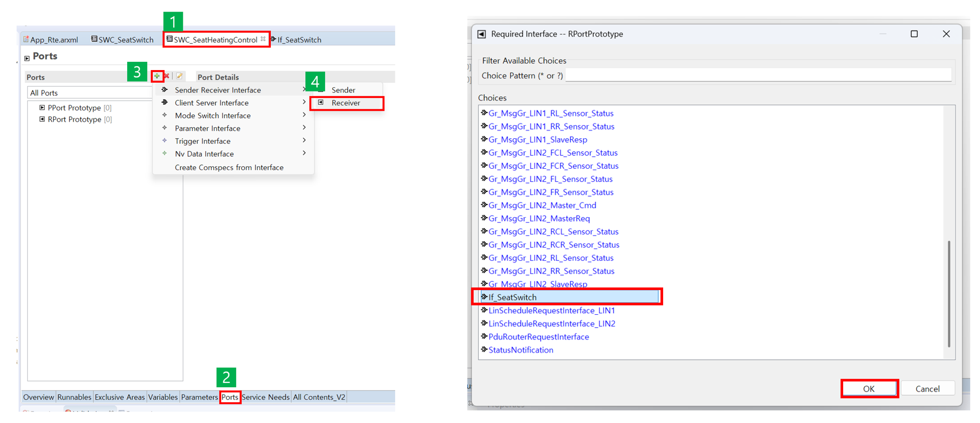
Task: Click the green plus add port icon
Action: 157,76
